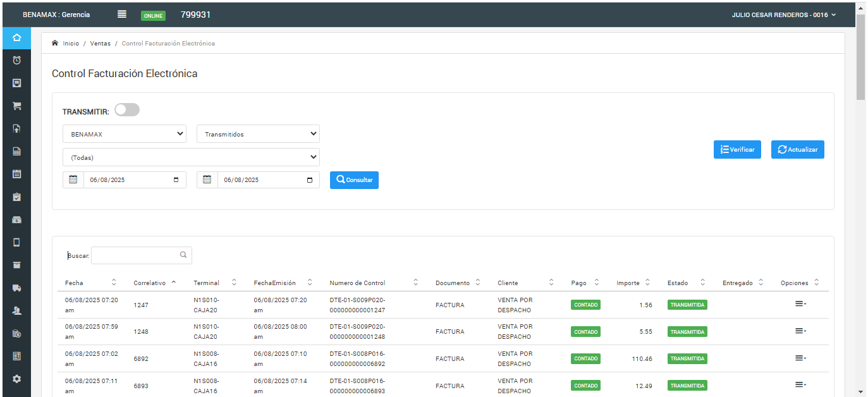Open options menu for correlativo 1247
The height and width of the screenshot is (397, 868).
[800, 304]
